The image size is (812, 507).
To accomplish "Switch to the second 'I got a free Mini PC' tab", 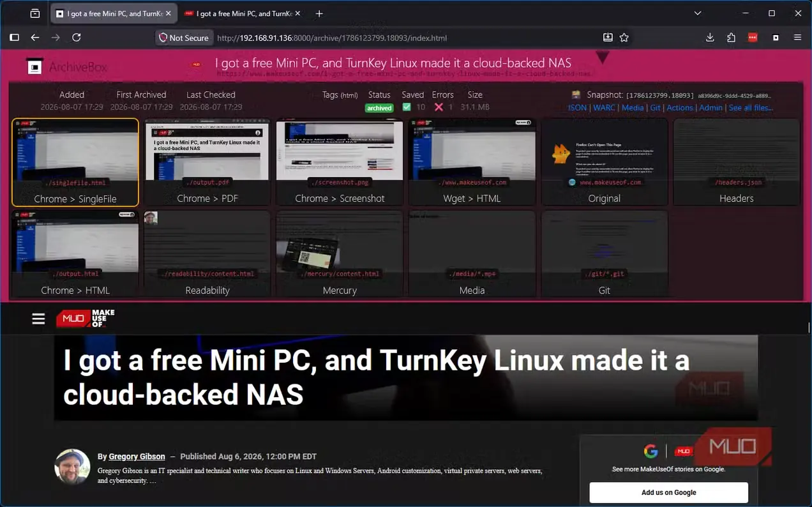I will (241, 13).
